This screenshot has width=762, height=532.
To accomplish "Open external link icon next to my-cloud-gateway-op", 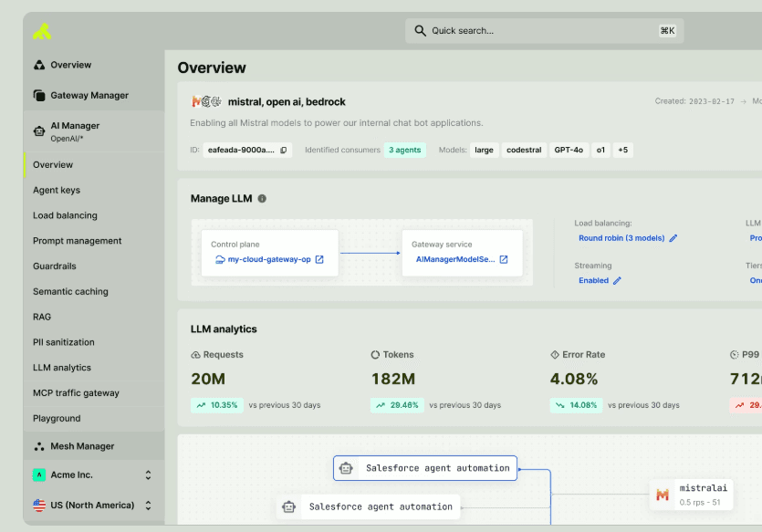I will [319, 259].
